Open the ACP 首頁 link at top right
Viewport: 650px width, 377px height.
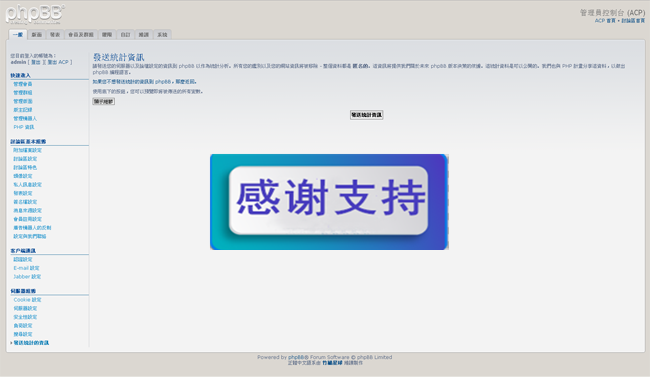[x=605, y=21]
